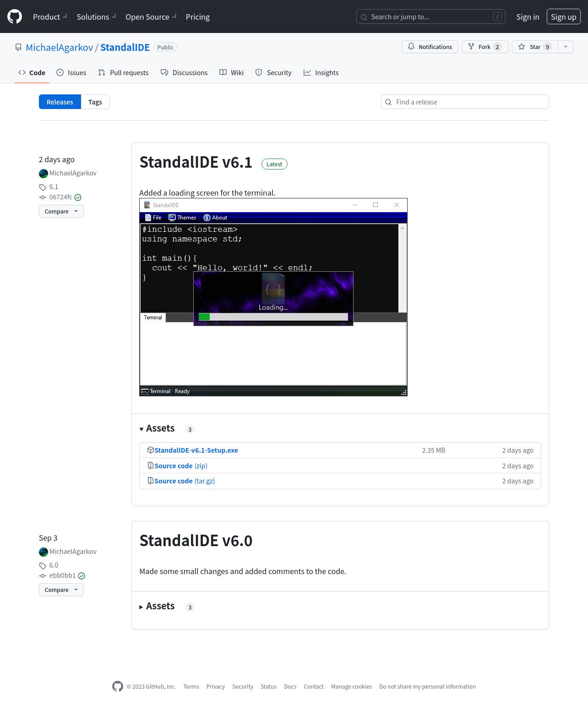The height and width of the screenshot is (712, 588).
Task: Download v6.1 Source code (tar.gz)
Action: click(185, 481)
